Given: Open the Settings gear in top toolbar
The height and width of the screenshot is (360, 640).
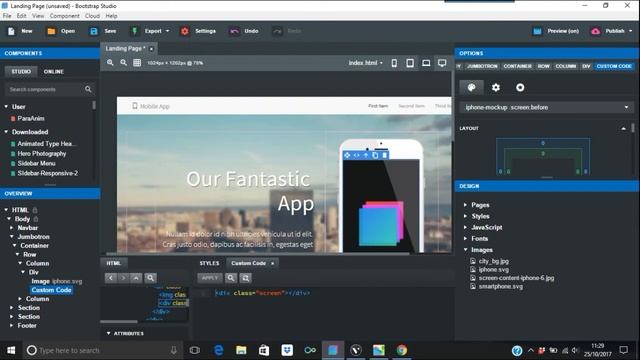Looking at the screenshot, I should [x=184, y=31].
